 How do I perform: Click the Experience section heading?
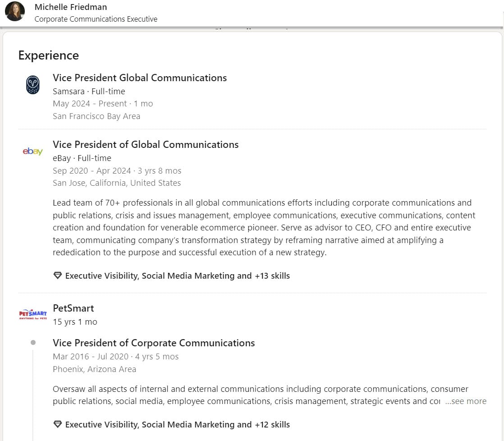pos(49,55)
